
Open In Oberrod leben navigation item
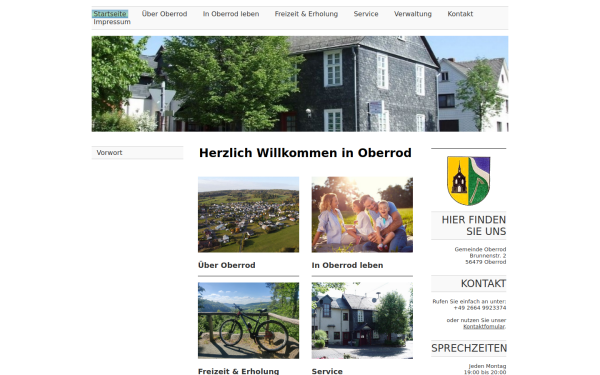pyautogui.click(x=231, y=14)
